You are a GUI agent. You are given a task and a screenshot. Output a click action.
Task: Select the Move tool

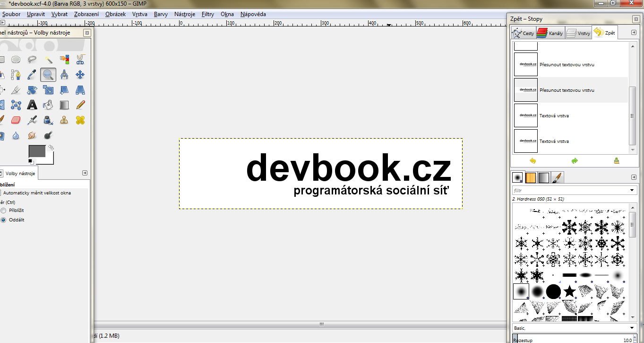[80, 74]
